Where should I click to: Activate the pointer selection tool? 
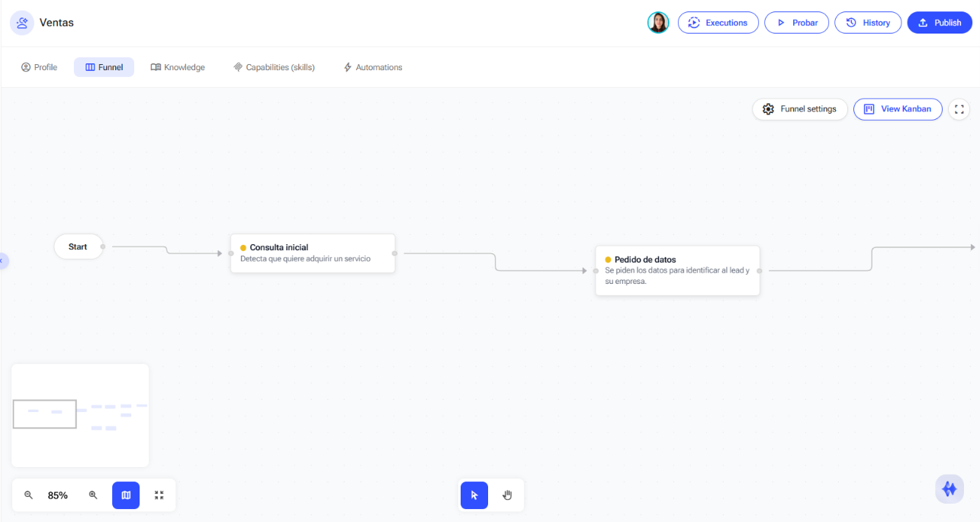[474, 495]
